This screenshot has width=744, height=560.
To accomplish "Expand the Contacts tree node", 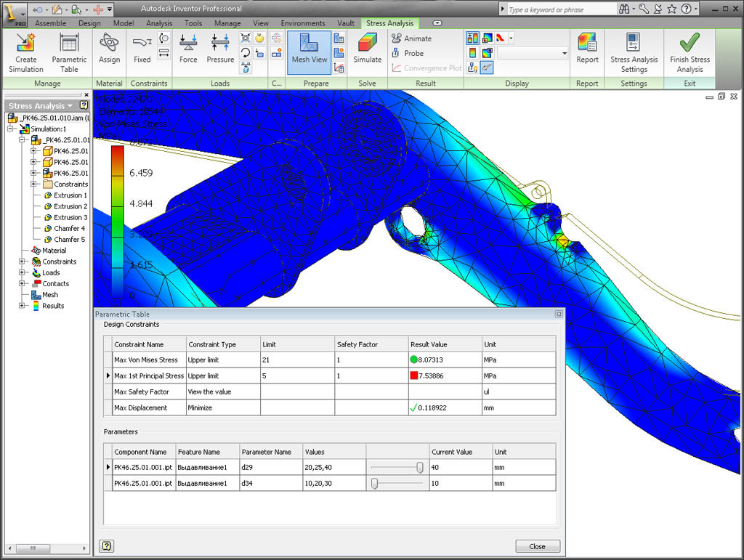I will point(22,283).
